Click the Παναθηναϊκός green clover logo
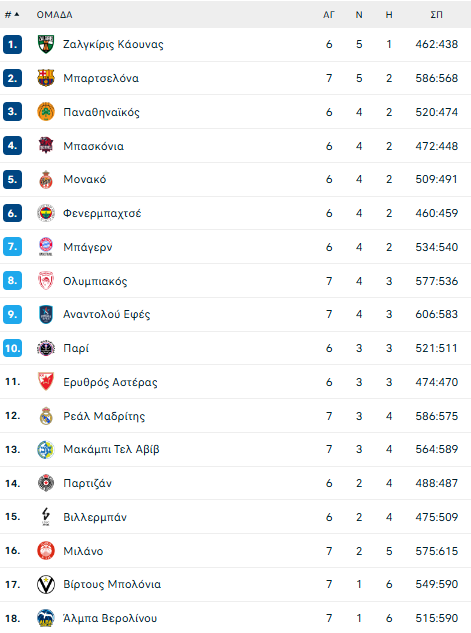The width and height of the screenshot is (471, 633). click(x=46, y=112)
